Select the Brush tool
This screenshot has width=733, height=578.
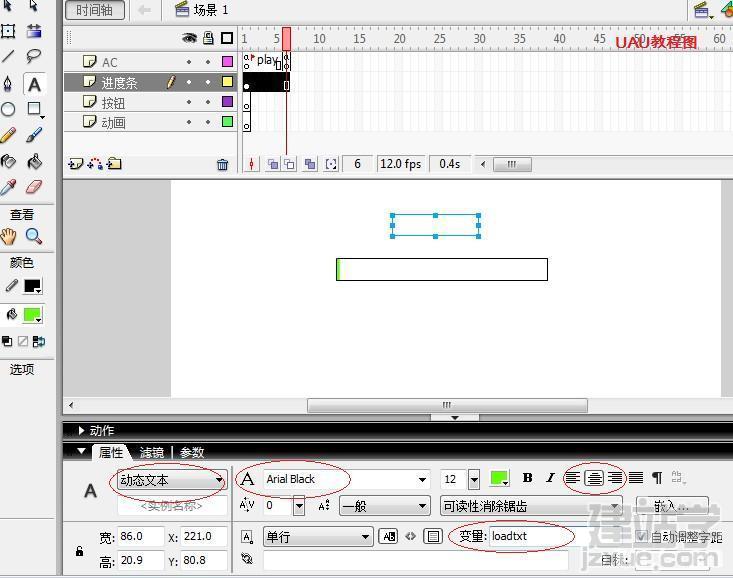pos(34,135)
